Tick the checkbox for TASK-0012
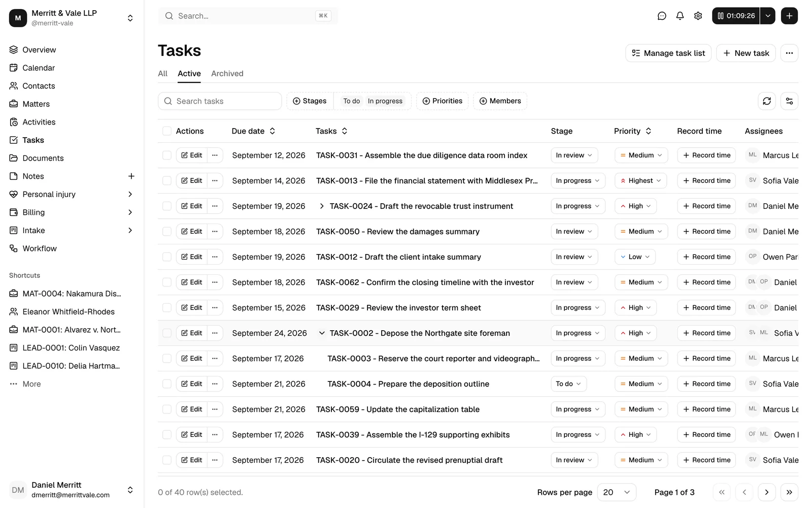The image size is (812, 508). [167, 257]
